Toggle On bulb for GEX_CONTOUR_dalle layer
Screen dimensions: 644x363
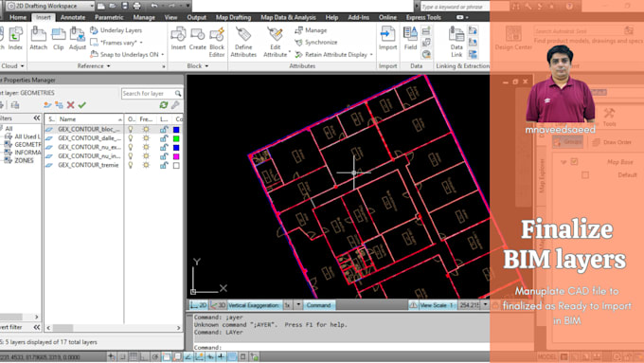tap(131, 138)
